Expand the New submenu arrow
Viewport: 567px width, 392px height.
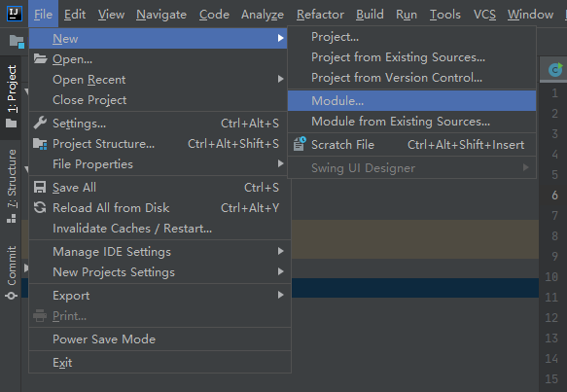tap(280, 38)
